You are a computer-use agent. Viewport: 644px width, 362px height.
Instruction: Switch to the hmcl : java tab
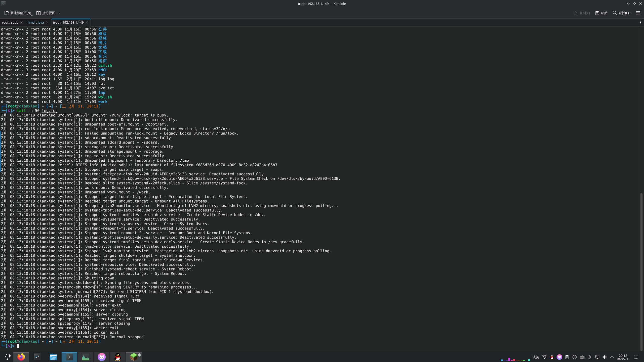(x=36, y=22)
